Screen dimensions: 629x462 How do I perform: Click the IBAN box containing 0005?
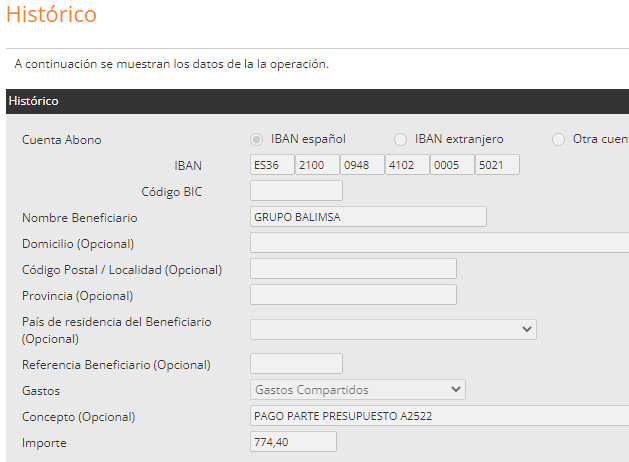point(452,165)
